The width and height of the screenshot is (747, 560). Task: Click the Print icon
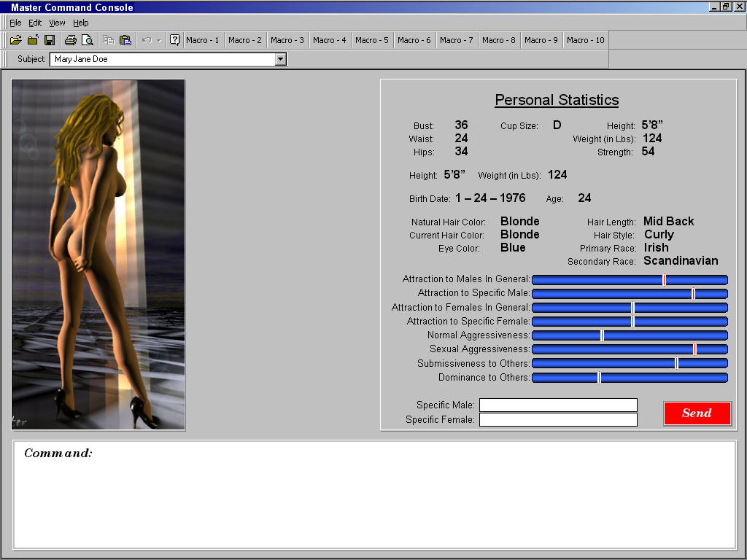point(71,40)
